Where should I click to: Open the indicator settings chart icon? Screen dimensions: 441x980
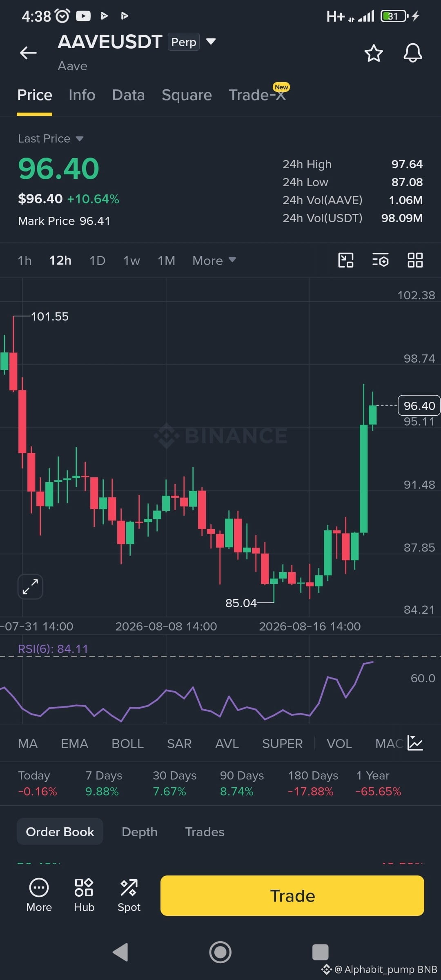(x=415, y=743)
